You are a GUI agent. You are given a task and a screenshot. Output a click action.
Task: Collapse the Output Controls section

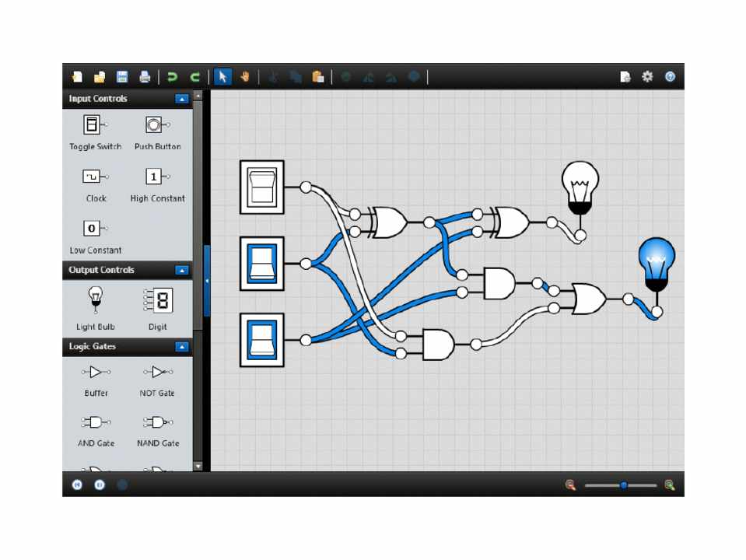181,270
